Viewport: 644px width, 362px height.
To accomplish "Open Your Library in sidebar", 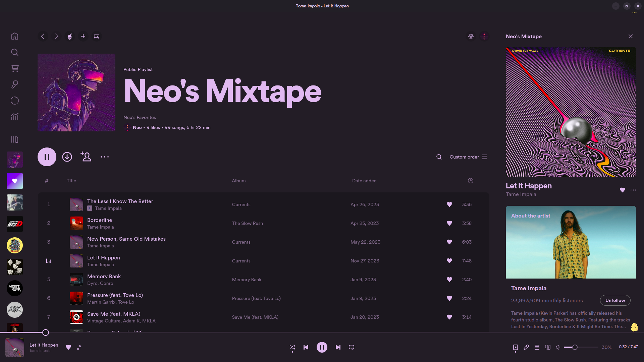I will point(14,139).
